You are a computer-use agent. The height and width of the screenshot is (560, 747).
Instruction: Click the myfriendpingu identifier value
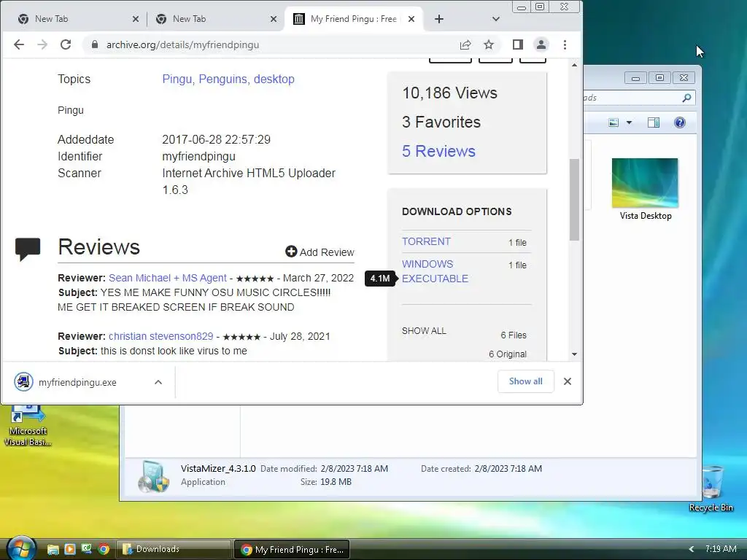pyautogui.click(x=198, y=157)
